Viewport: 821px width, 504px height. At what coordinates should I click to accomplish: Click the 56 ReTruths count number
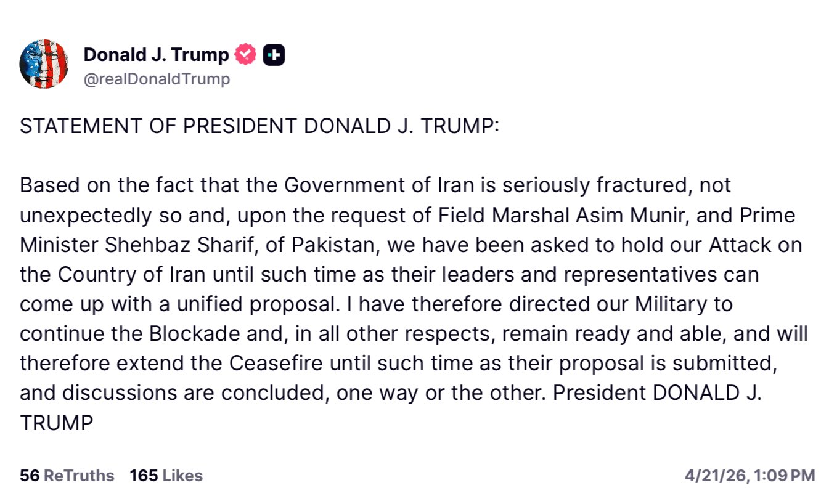[x=29, y=476]
